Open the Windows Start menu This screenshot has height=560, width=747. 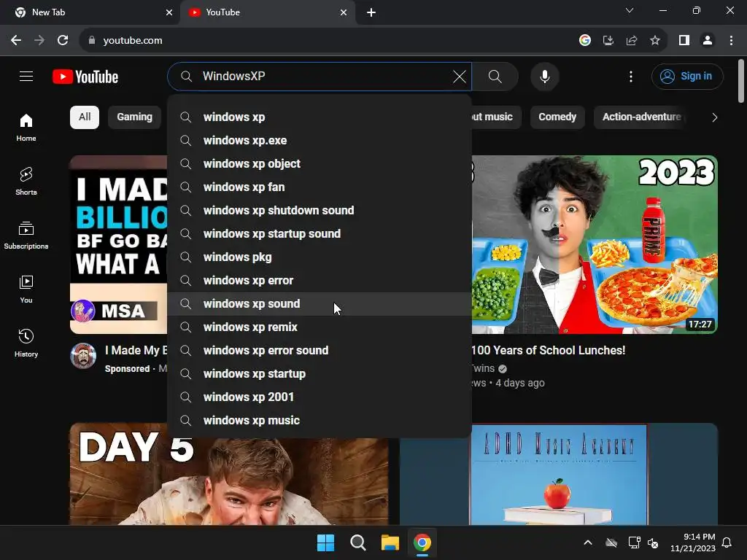pos(326,542)
